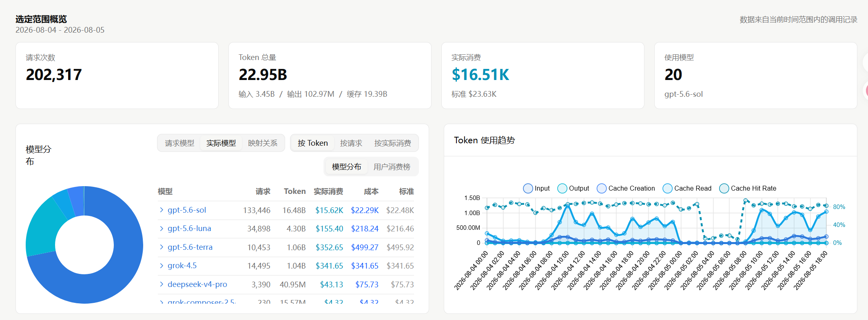Click the 使用模型 count 20
This screenshot has height=320, width=868.
click(x=673, y=75)
